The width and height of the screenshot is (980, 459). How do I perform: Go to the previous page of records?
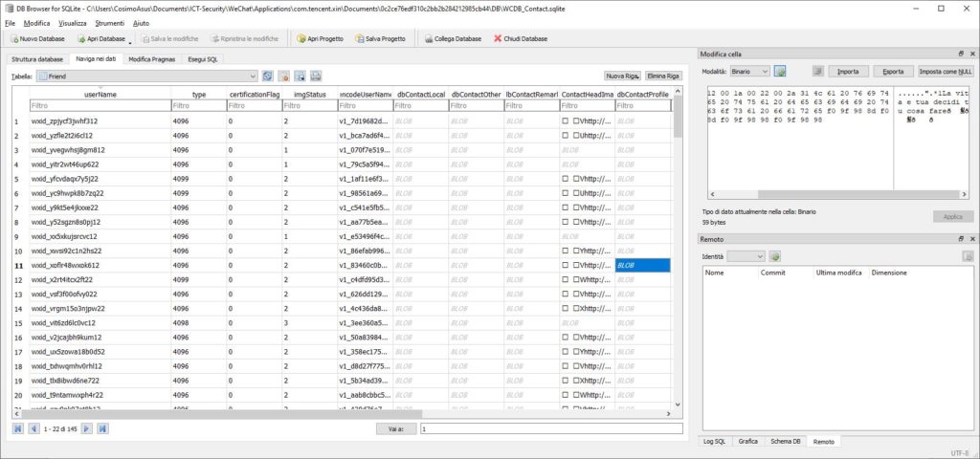tap(33, 428)
